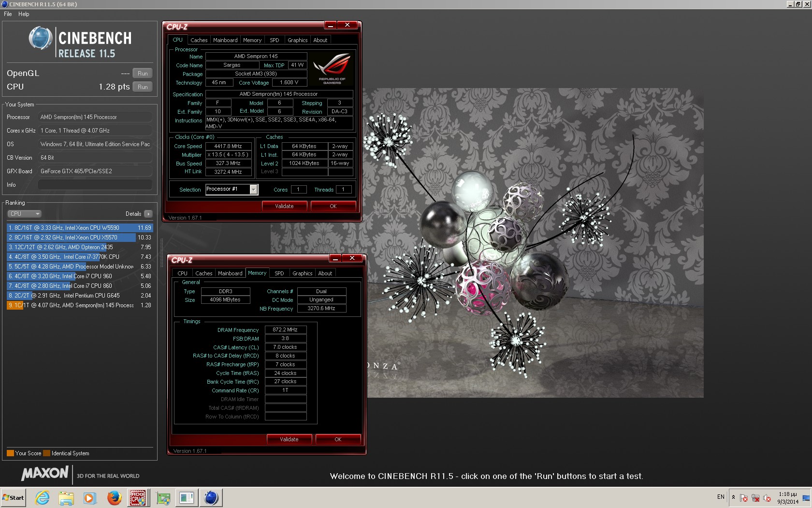Click Validate in lower CPU-Z Memory window
Image resolution: width=812 pixels, height=508 pixels.
tap(289, 439)
